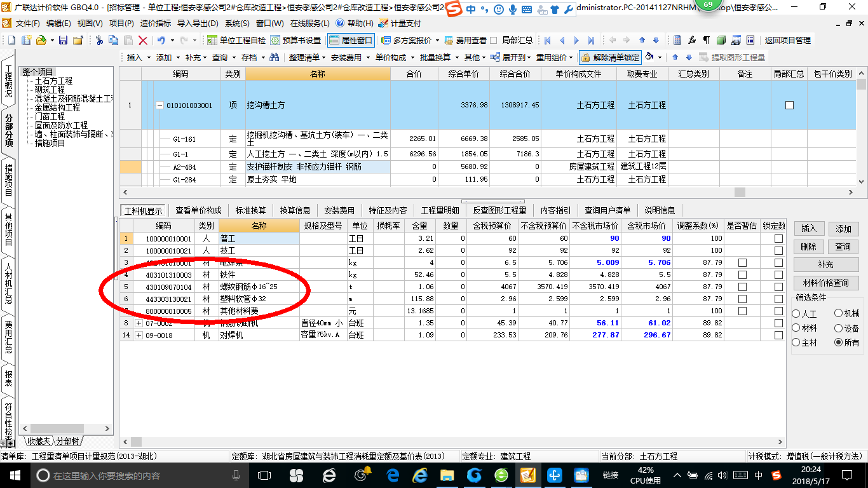Select the 机械 filter radio button
The image size is (868, 488).
pyautogui.click(x=839, y=314)
